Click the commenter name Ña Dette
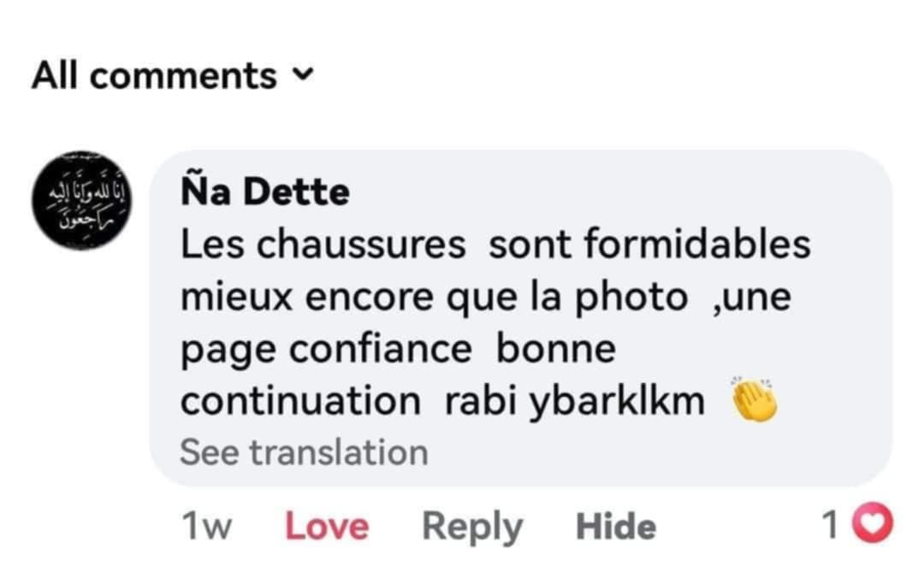Image resolution: width=924 pixels, height=578 pixels. tap(265, 192)
